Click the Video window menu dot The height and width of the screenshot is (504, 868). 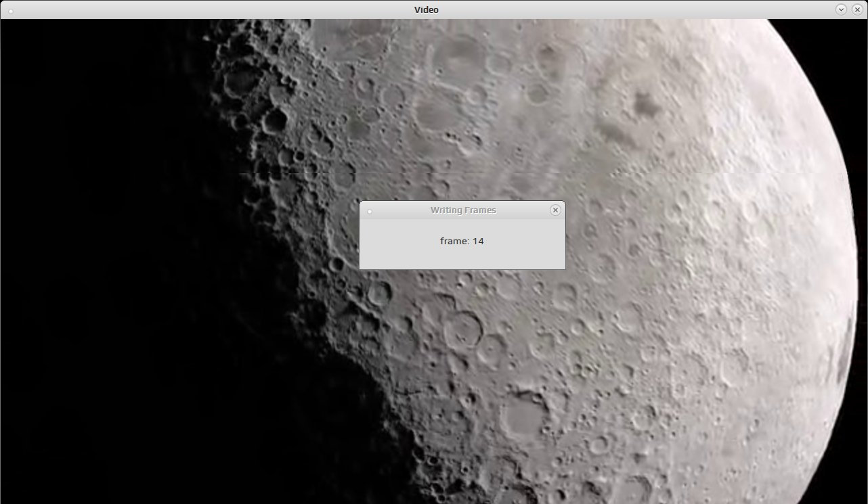(11, 11)
